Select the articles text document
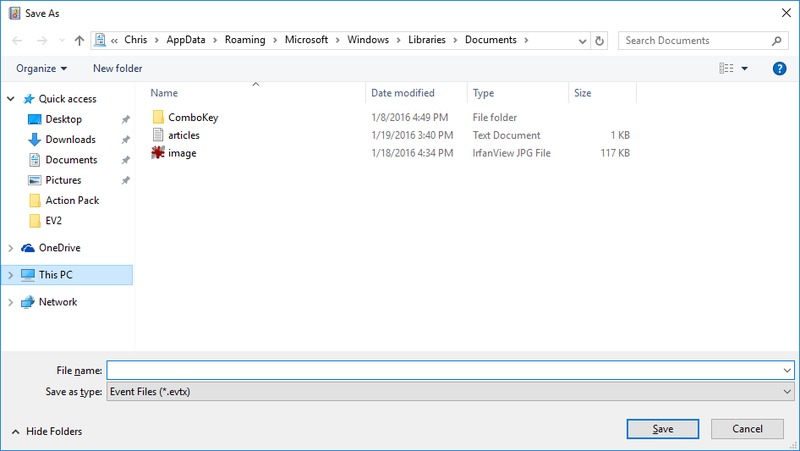This screenshot has height=451, width=800. pos(184,135)
